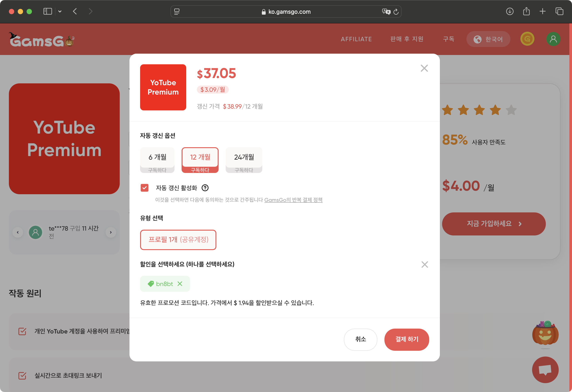
Task: Click the 지금 가입하세요 join button
Action: 494,224
